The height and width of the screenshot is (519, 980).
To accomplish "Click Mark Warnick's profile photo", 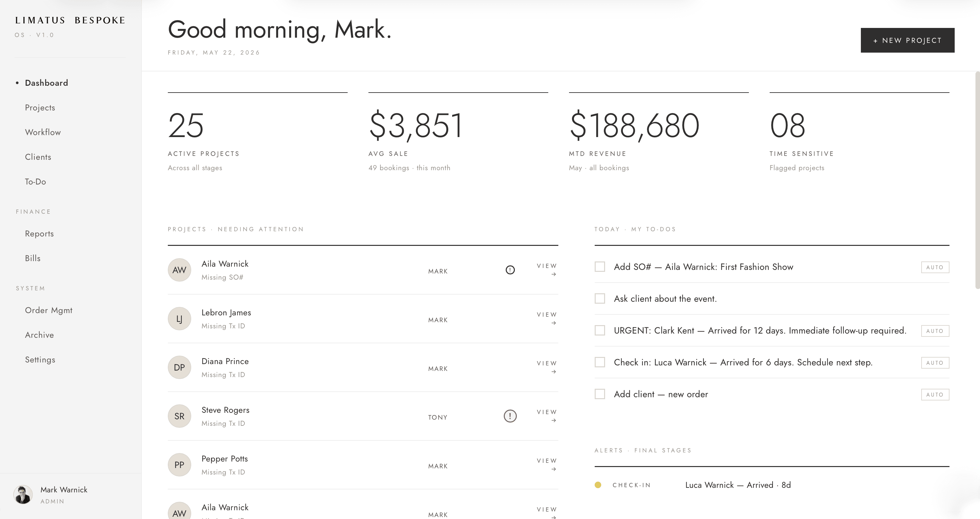I will (23, 495).
